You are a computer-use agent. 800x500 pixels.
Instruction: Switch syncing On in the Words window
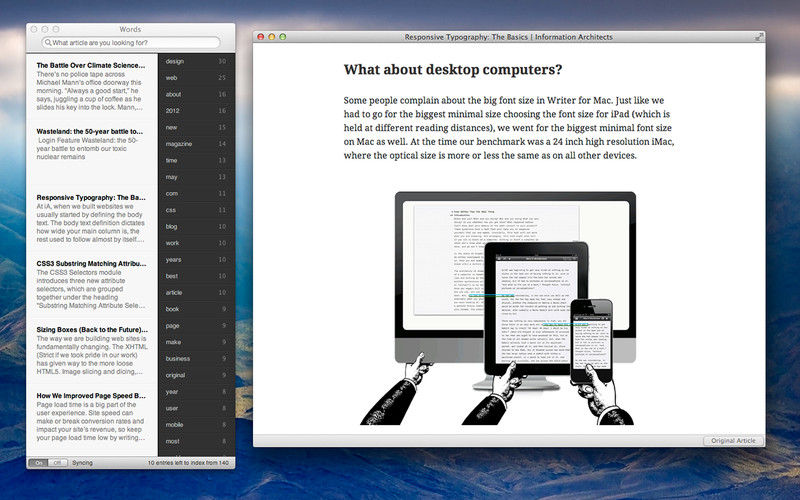(38, 463)
